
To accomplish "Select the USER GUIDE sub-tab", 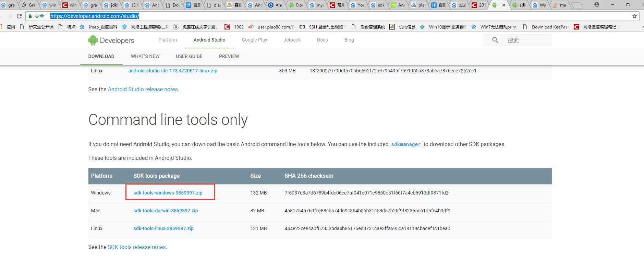I will (189, 56).
